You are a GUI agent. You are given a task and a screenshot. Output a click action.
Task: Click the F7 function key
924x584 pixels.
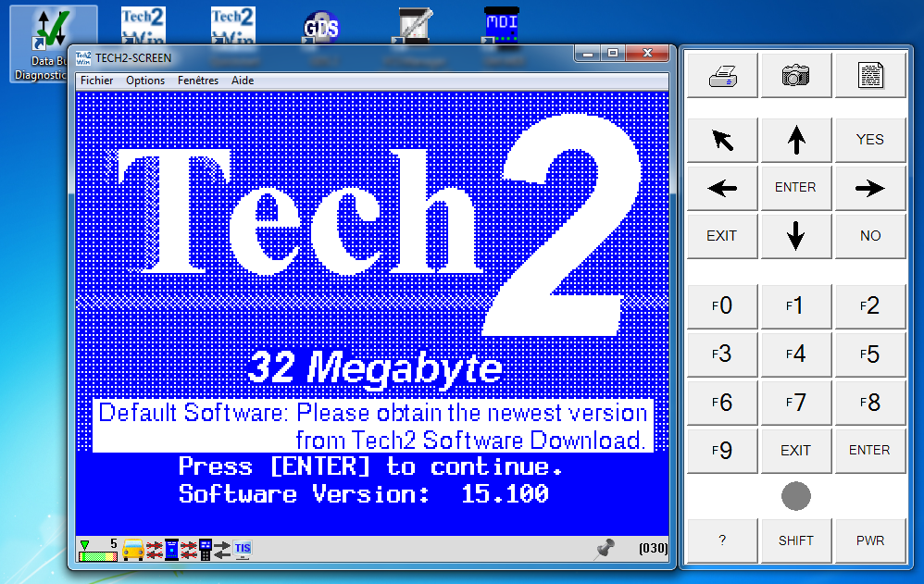(x=796, y=404)
